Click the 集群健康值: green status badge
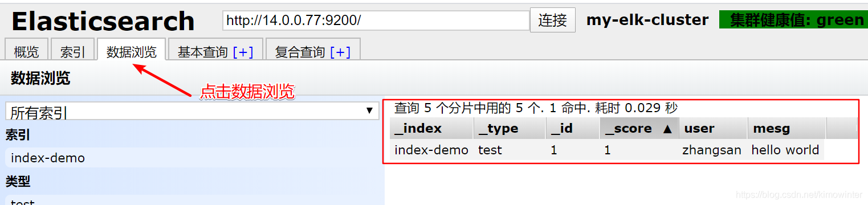Viewport: 868px width, 205px height. 793,20
